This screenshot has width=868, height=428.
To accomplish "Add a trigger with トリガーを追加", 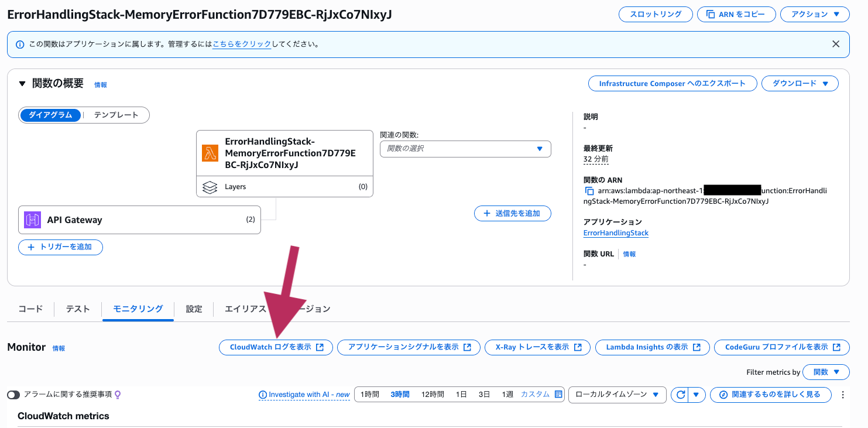I will coord(60,247).
